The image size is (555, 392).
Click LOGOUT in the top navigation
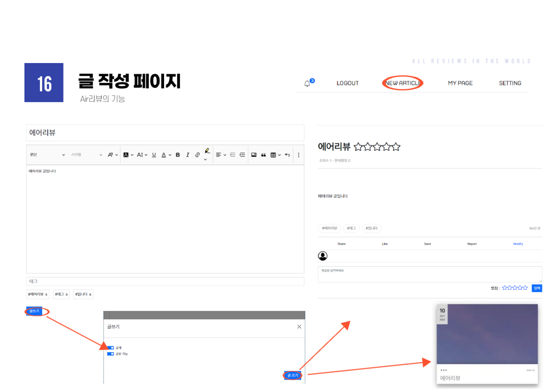pos(347,83)
